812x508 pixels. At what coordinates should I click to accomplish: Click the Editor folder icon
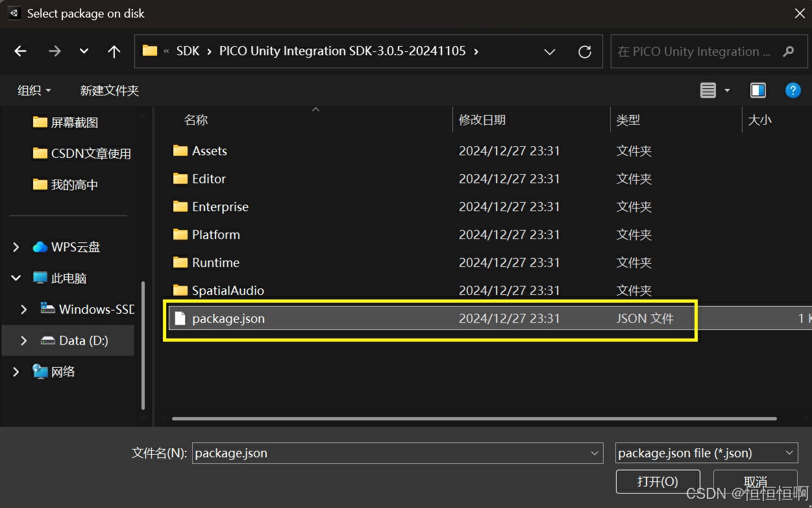click(180, 179)
